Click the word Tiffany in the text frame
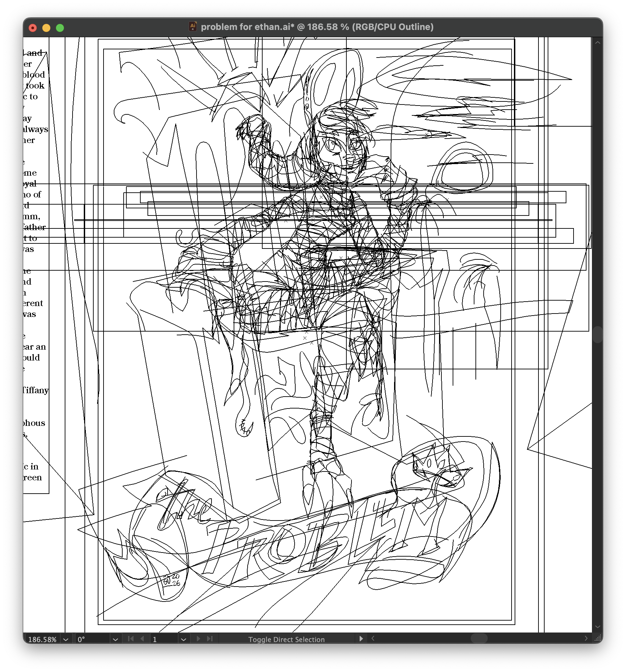 pos(36,390)
